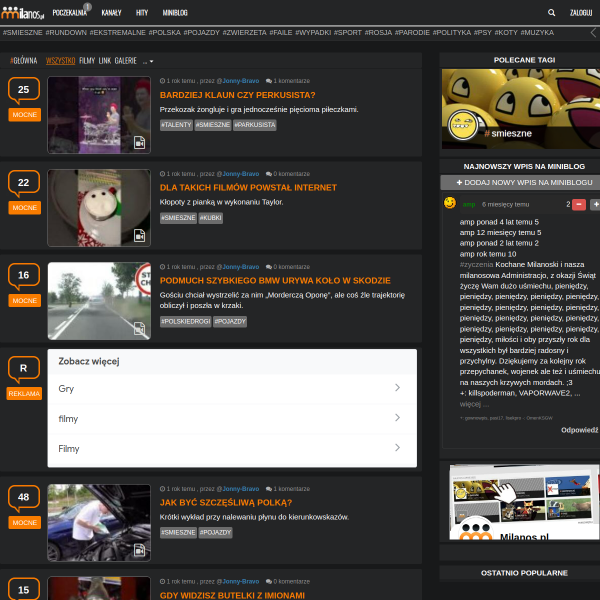The image size is (600, 600).
Task: Click #EKSTREMALNE in top hashtag bar
Action: tap(117, 33)
